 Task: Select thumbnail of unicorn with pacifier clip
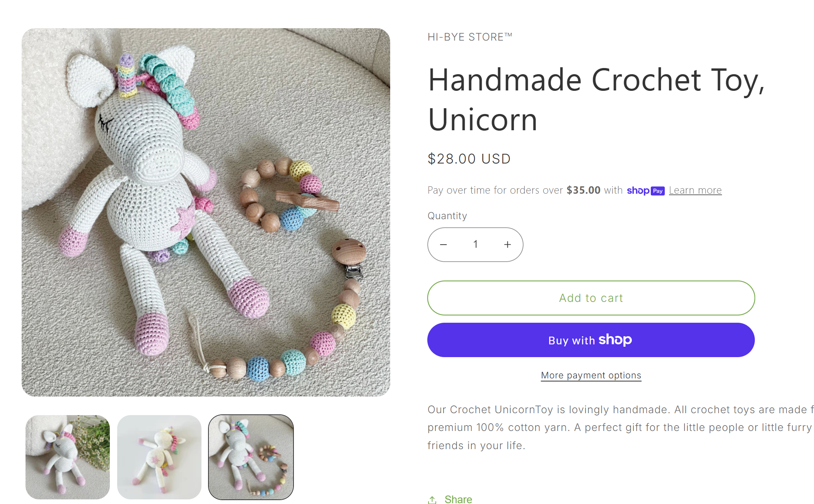click(x=251, y=457)
